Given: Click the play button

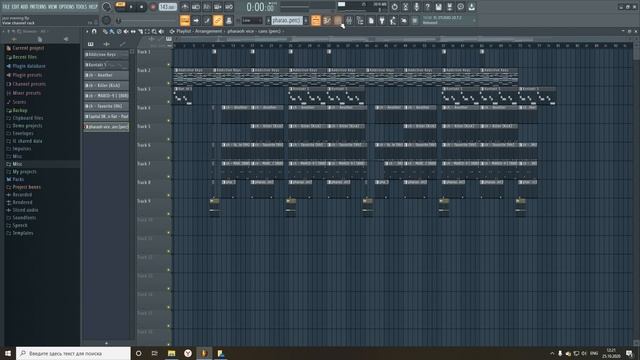Looking at the screenshot, I should 131,7.
